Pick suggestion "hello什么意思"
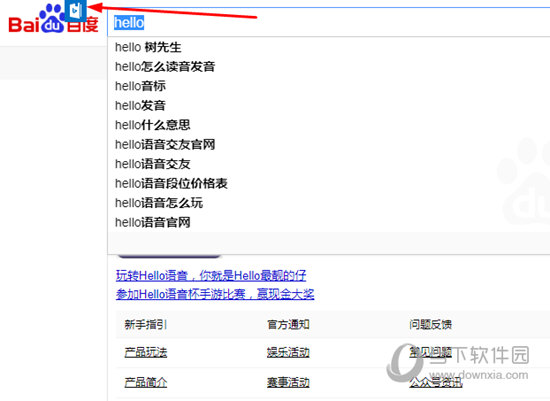550x401 pixels. tap(153, 125)
